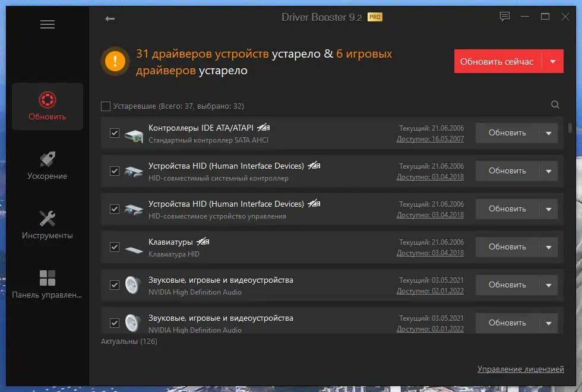Image resolution: width=582 pixels, height=392 pixels.
Task: Open Доступно: 02.01.2022 link in fifth row
Action: (x=430, y=291)
